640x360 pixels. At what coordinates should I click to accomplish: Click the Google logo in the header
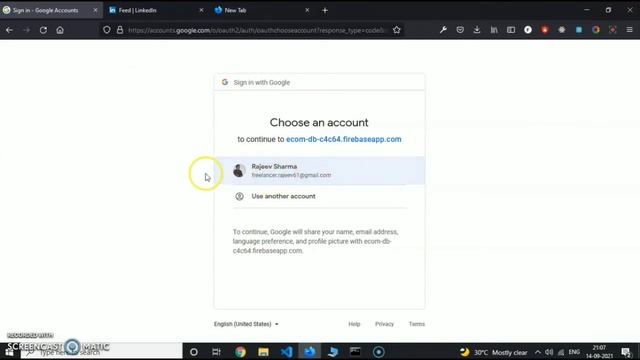(225, 82)
